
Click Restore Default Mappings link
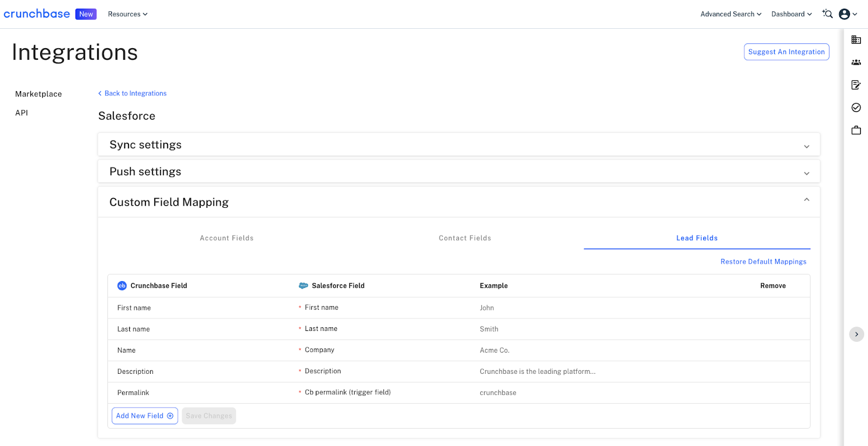pos(763,262)
